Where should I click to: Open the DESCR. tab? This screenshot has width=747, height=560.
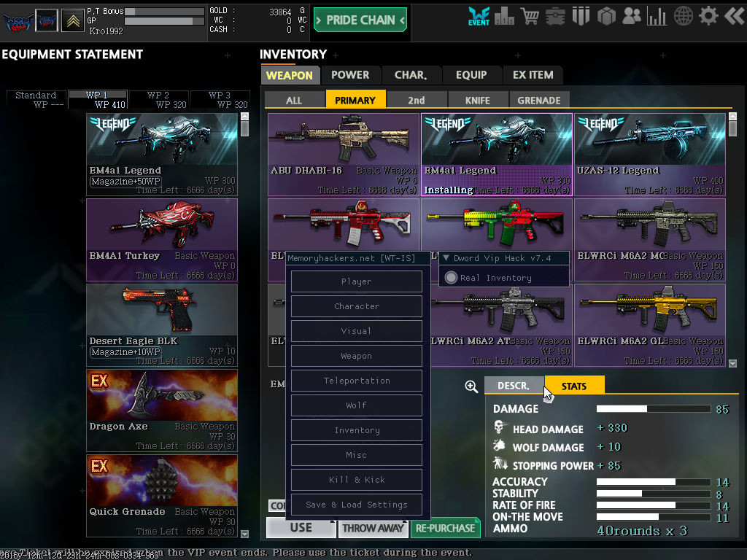[514, 385]
